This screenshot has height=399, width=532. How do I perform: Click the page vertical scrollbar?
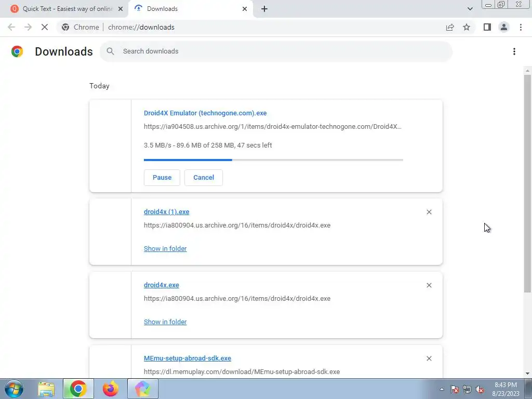(x=527, y=183)
